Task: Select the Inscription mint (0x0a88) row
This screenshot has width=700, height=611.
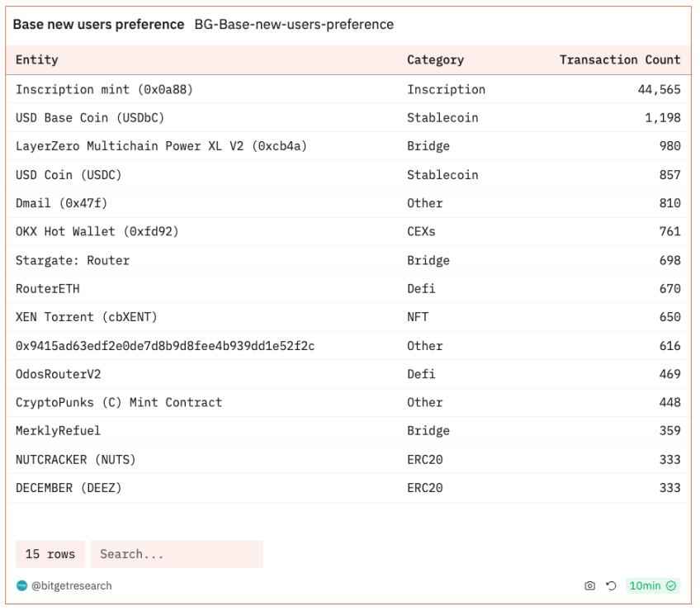Action: [104, 89]
